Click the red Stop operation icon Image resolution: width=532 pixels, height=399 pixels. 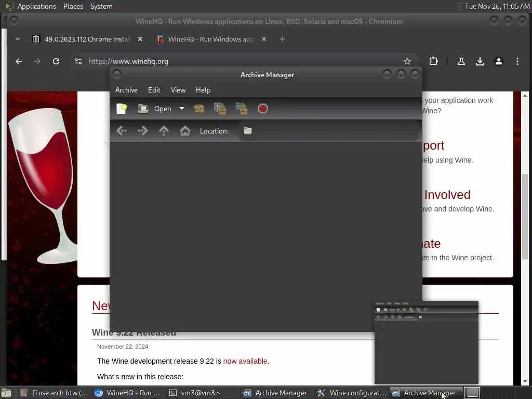pos(262,109)
